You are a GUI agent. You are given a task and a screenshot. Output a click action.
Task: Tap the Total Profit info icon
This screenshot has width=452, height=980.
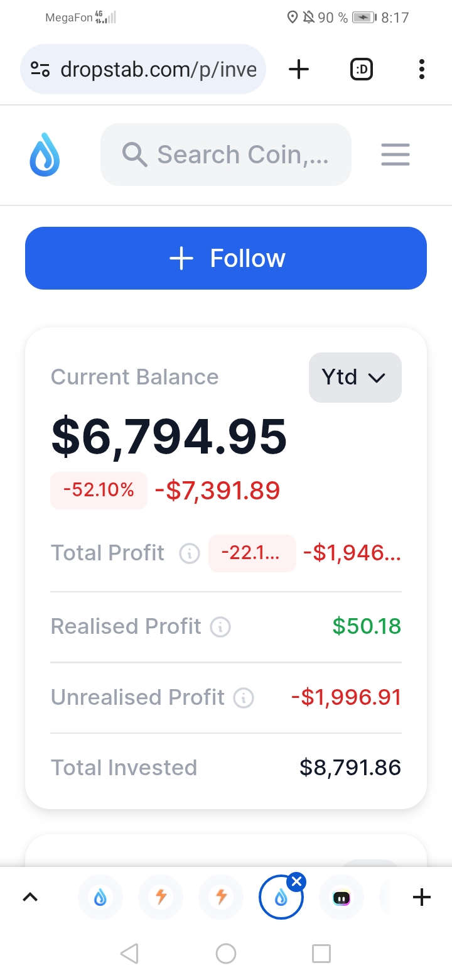point(190,553)
